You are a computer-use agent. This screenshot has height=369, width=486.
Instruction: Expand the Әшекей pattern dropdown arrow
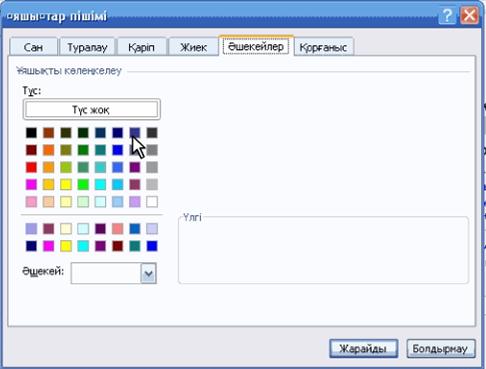coord(148,273)
